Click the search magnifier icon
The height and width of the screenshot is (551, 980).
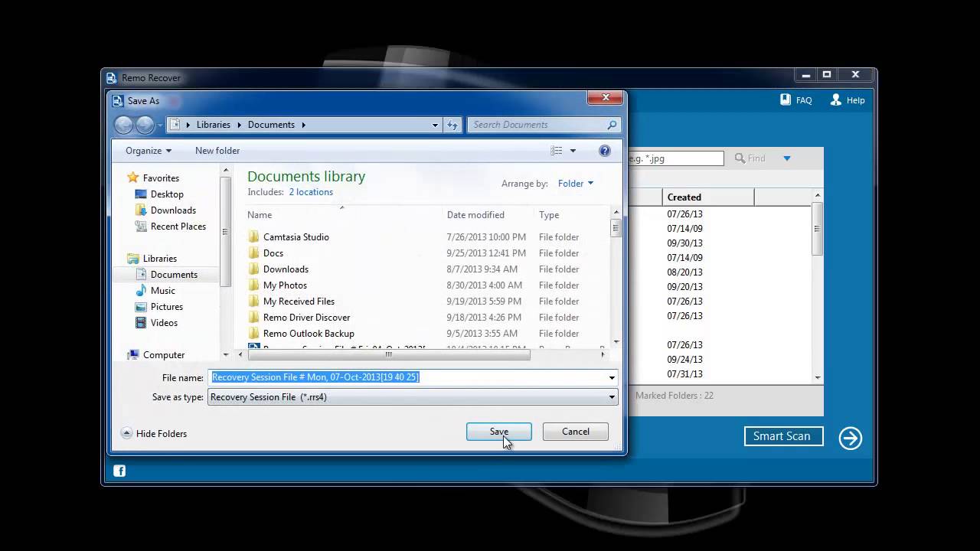point(612,125)
